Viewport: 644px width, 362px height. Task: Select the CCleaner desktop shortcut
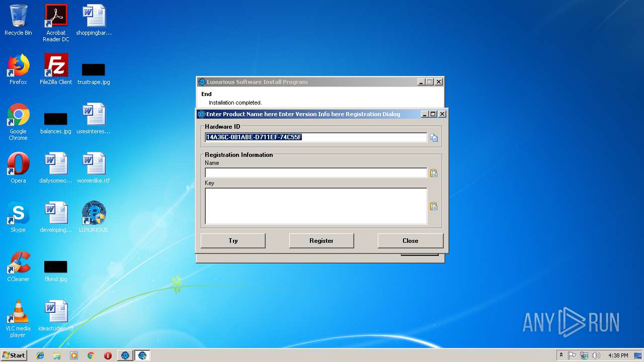pos(18,266)
